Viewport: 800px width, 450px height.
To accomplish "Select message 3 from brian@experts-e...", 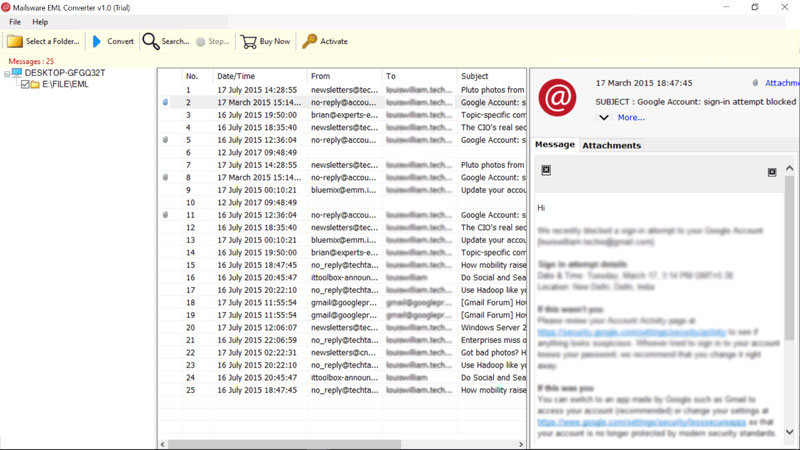I will point(342,115).
